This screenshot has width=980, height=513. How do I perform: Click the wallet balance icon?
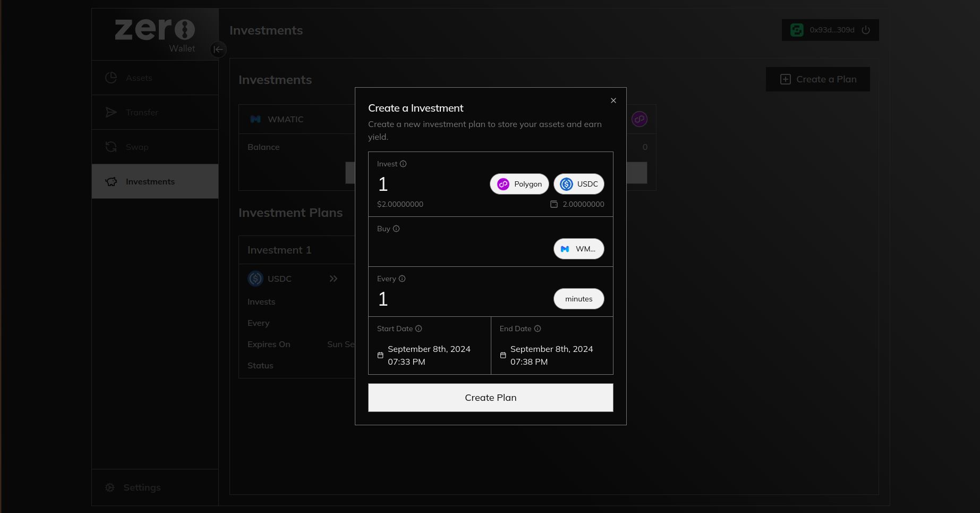pyautogui.click(x=554, y=204)
